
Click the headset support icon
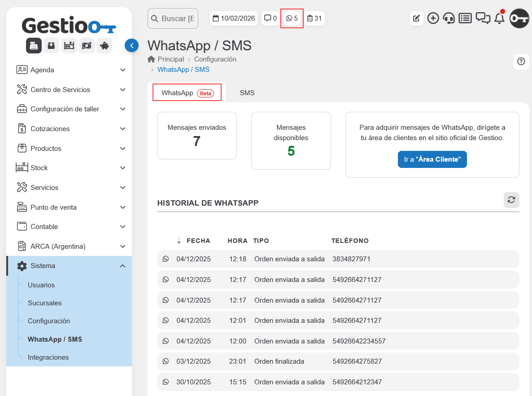coord(449,18)
